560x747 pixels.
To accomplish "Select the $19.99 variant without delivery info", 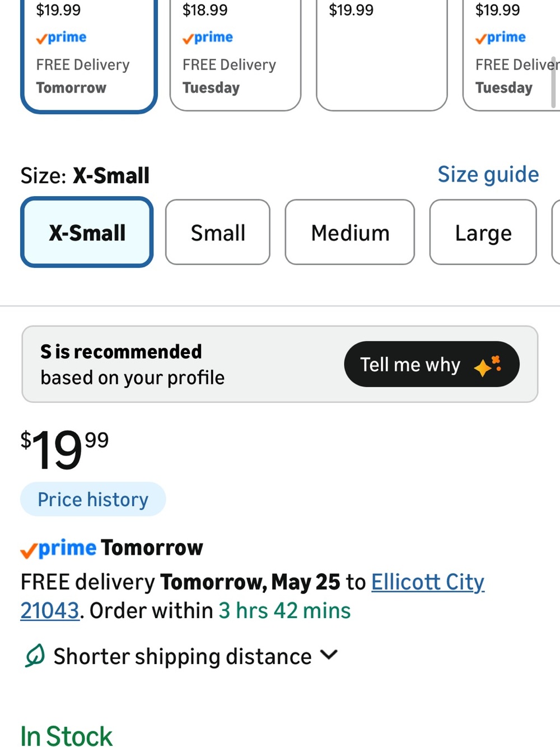I will coord(382,55).
